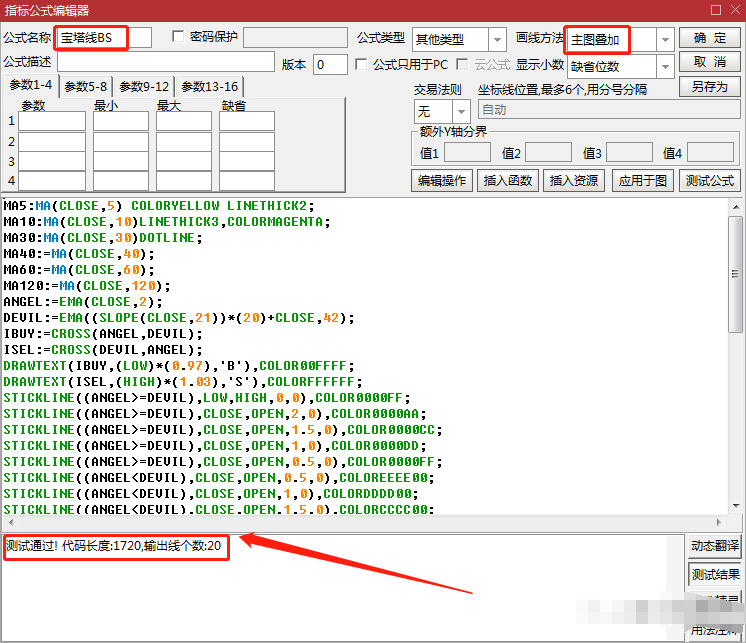Click the 测试通过 result message
Image resolution: width=746 pixels, height=643 pixels.
click(x=114, y=546)
